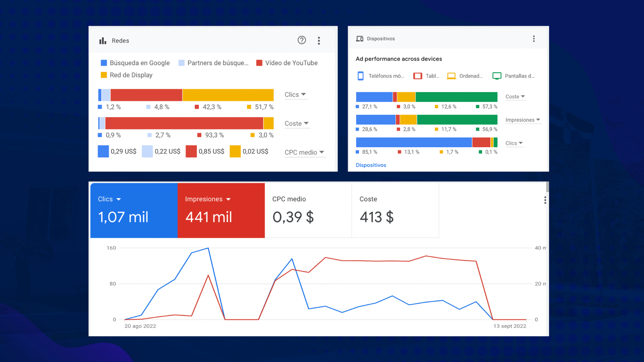Image resolution: width=644 pixels, height=362 pixels.
Task: Click the 0,29 US$ blue CPC swatch
Action: [x=103, y=151]
